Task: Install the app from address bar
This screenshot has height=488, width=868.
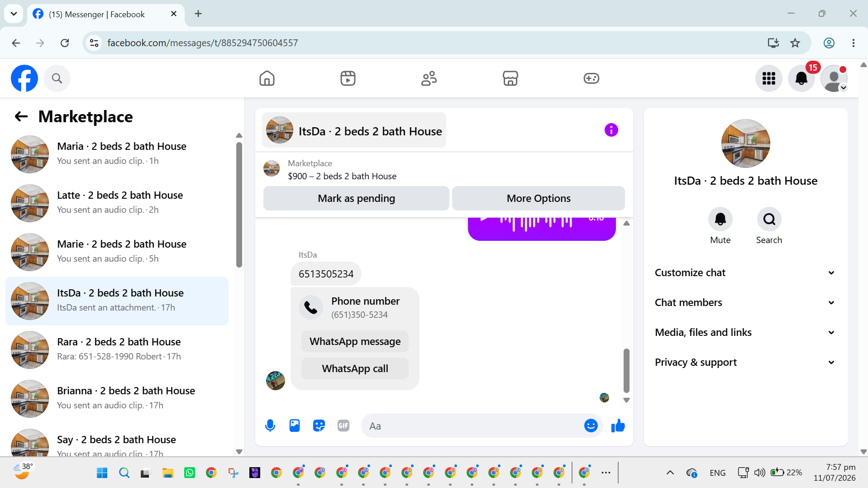Action: (x=773, y=43)
